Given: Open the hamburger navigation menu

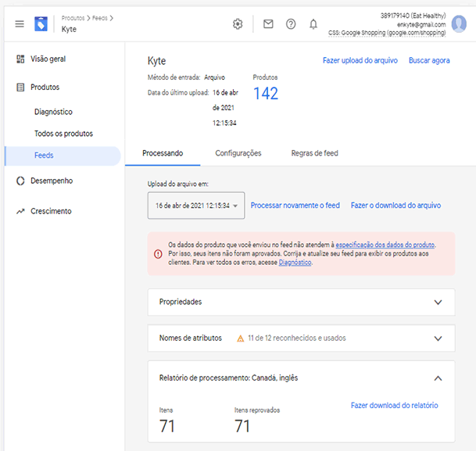Looking at the screenshot, I should pyautogui.click(x=20, y=23).
